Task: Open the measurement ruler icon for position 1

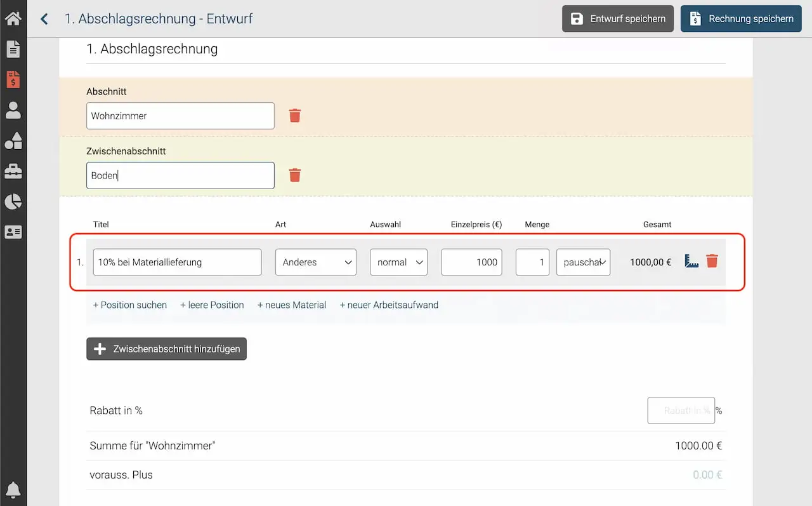Action: coord(691,261)
